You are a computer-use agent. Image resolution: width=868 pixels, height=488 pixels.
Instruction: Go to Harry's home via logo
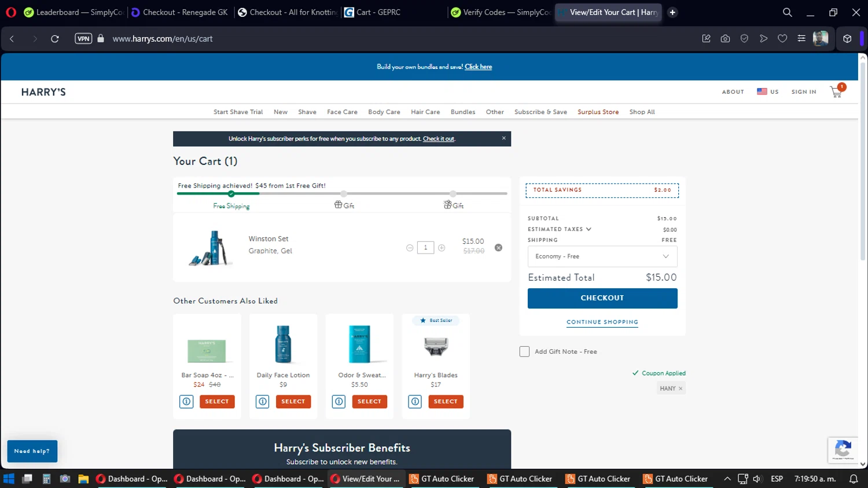[43, 92]
